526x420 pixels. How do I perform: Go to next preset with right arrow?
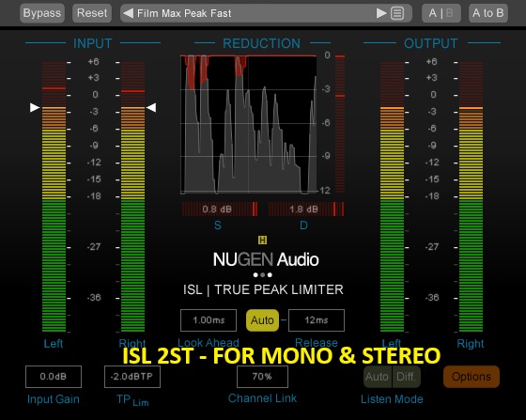click(381, 13)
